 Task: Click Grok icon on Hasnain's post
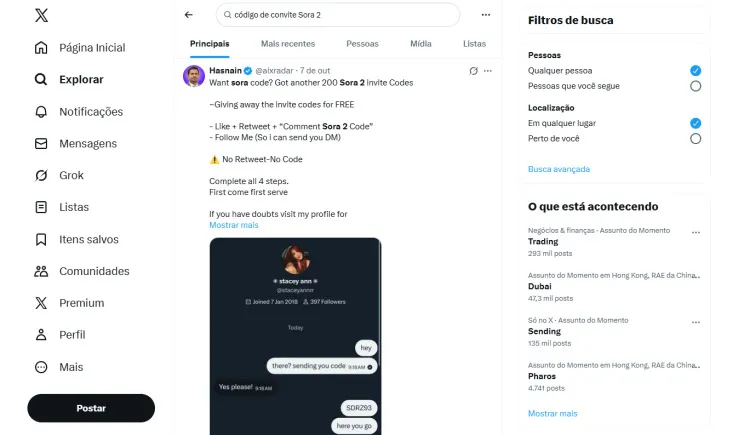click(x=474, y=71)
